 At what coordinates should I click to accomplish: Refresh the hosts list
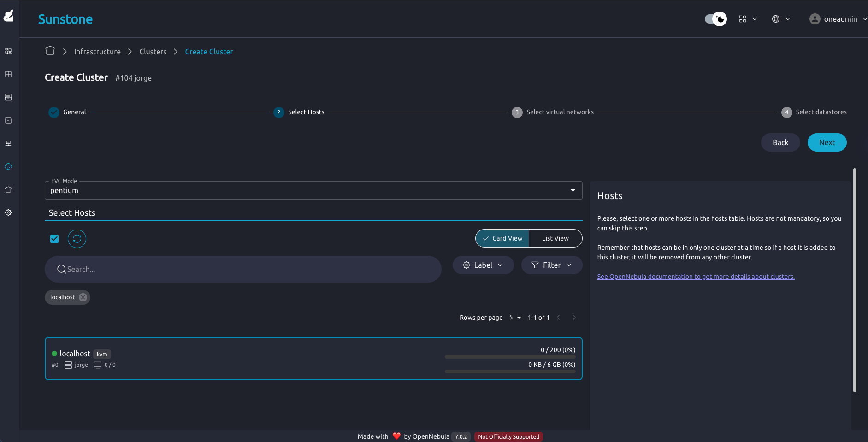77,238
